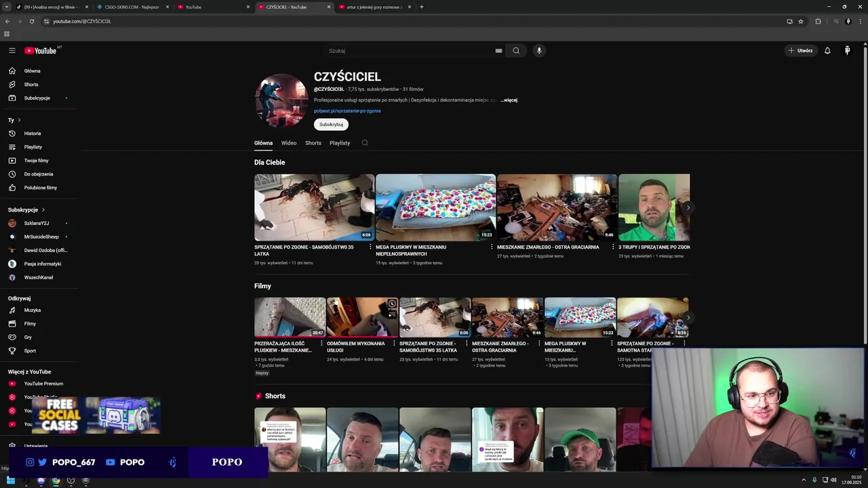Reload the page with browser refresh
The image size is (868, 488).
click(31, 21)
